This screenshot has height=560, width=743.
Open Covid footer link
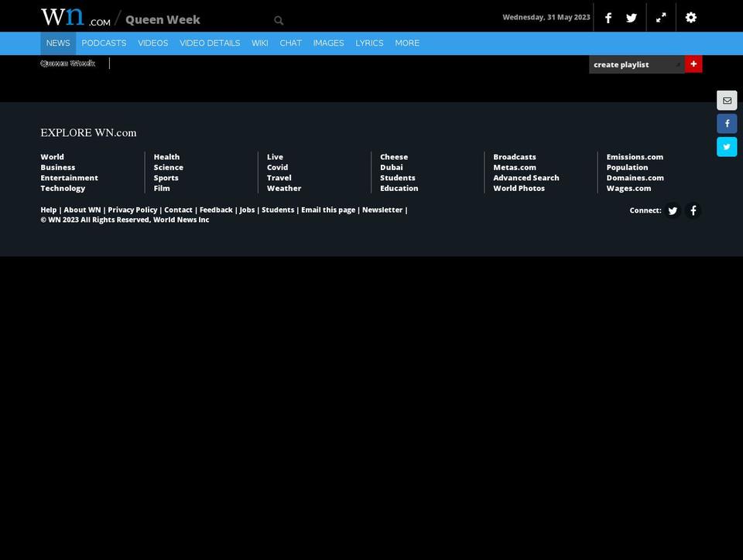coord(277,167)
